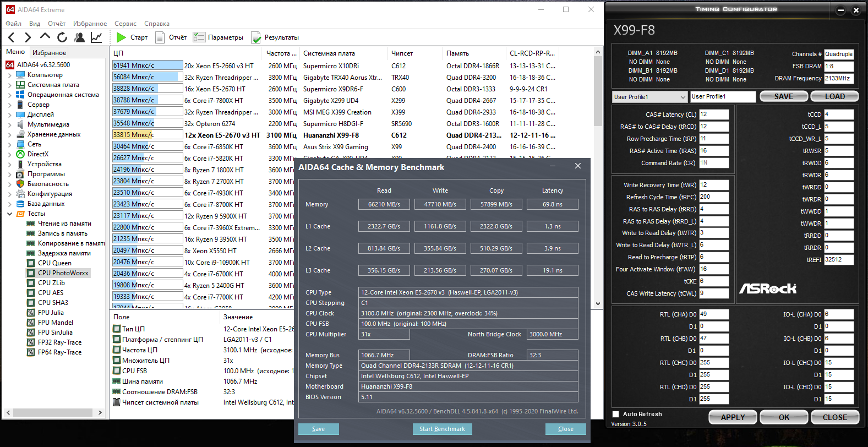Open the User Profile1 dropdown
This screenshot has width=868, height=447.
[650, 97]
